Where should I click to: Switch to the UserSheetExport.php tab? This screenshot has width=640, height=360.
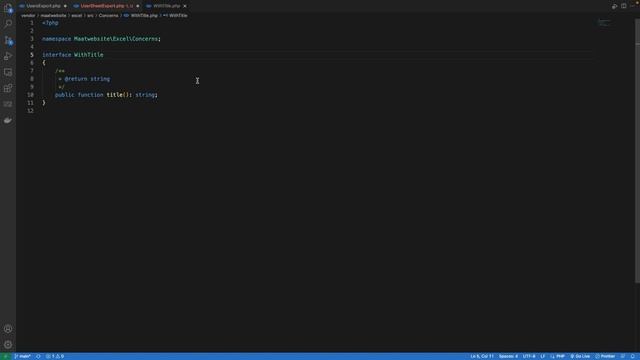point(106,6)
